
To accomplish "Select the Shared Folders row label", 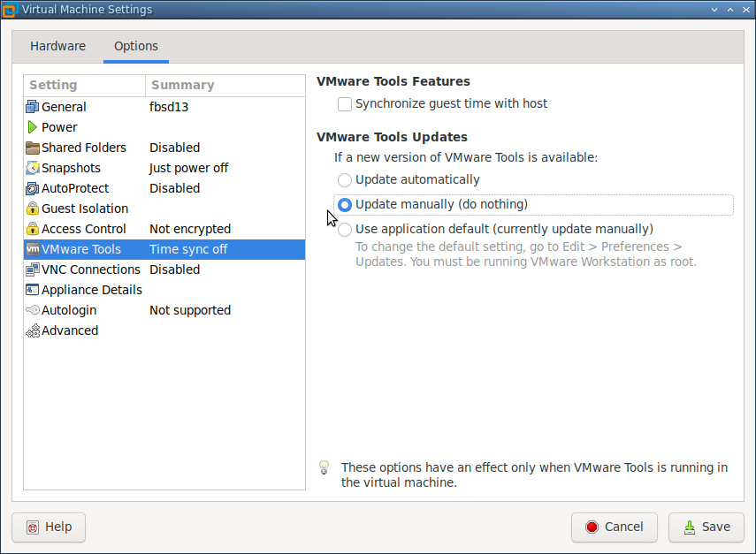I will [x=84, y=148].
